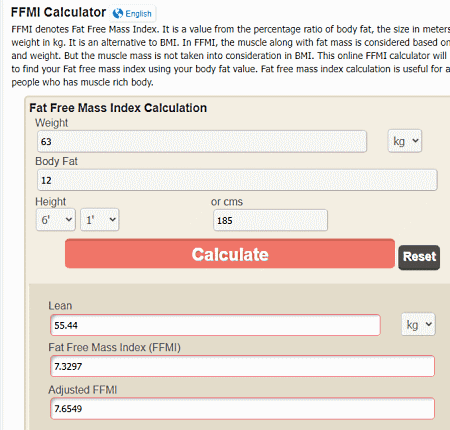The height and width of the screenshot is (430, 450).
Task: Click the Adjusted FFMI label
Action: pyautogui.click(x=83, y=390)
